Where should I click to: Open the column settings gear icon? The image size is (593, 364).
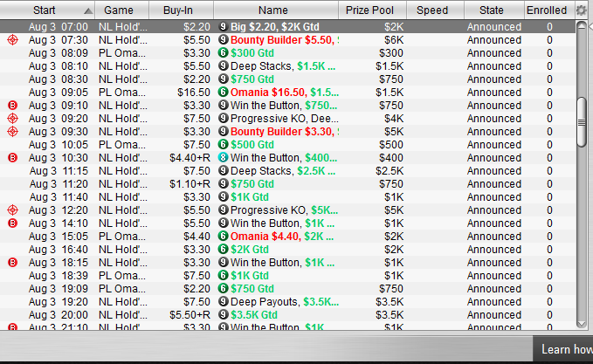point(581,10)
